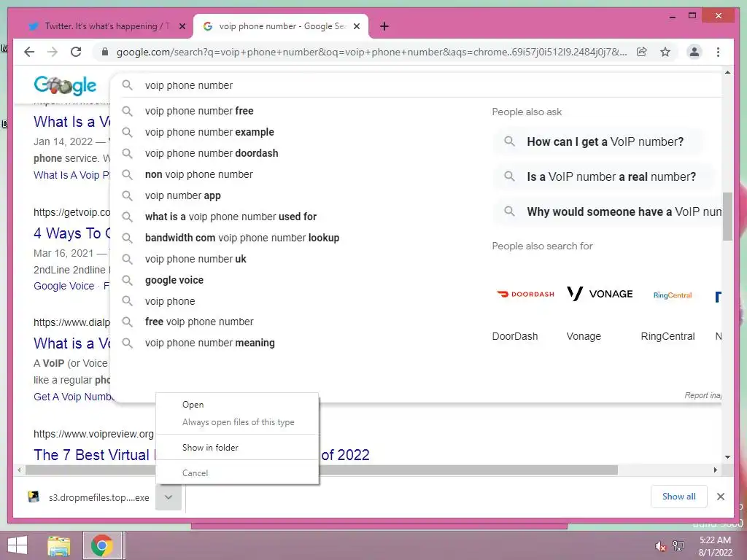
Task: Click the vertical scrollbar up arrow
Action: click(727, 72)
